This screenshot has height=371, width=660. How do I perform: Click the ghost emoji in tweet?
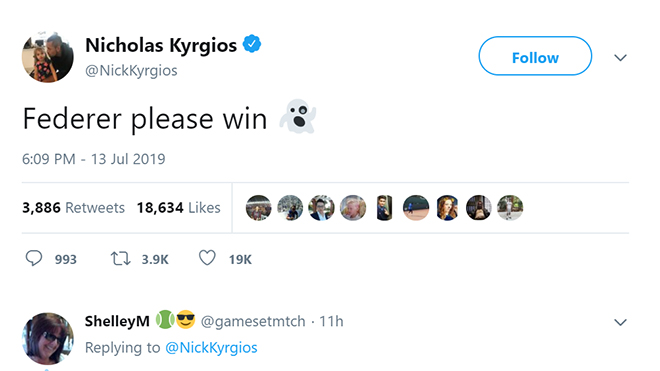(x=298, y=117)
